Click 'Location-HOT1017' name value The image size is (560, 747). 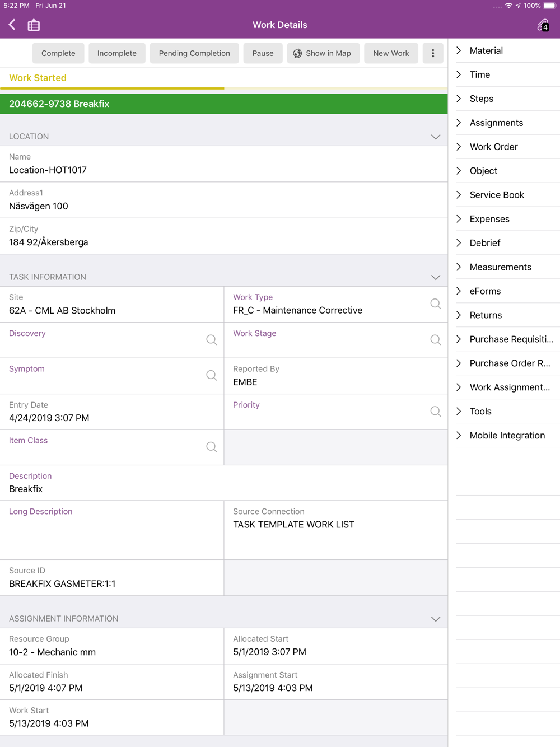coord(48,170)
